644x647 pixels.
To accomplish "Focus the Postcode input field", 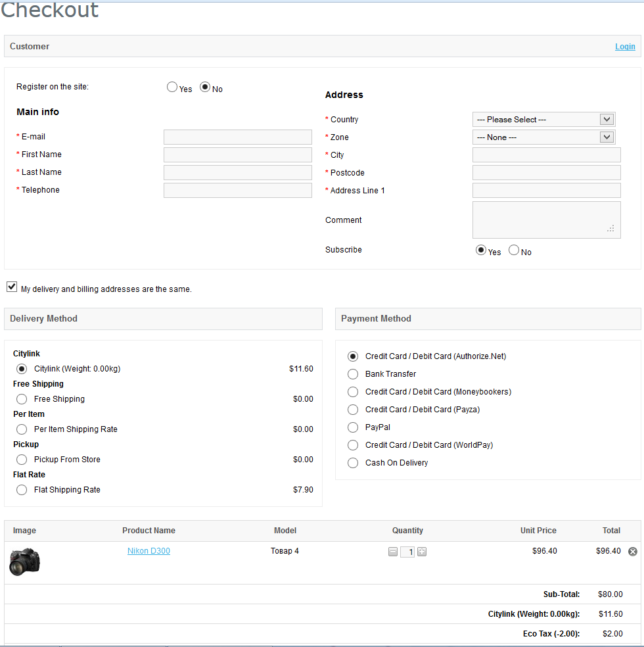I will [x=547, y=172].
